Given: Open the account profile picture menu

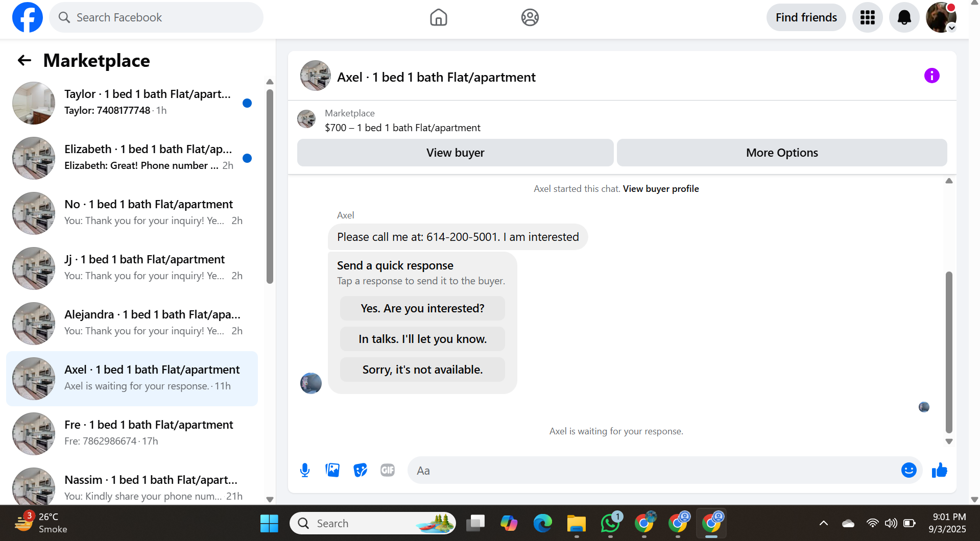Looking at the screenshot, I should (941, 17).
